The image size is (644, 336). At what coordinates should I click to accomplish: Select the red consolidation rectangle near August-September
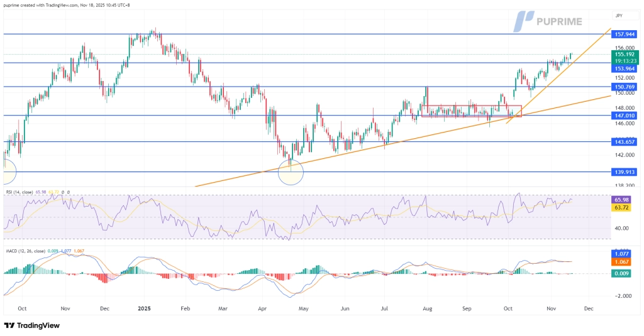click(x=472, y=111)
